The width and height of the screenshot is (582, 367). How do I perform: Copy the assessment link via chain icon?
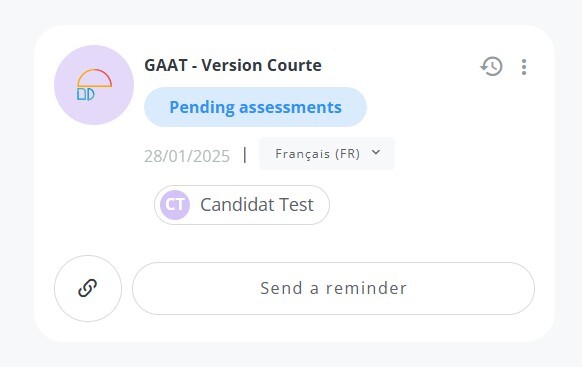click(x=88, y=288)
